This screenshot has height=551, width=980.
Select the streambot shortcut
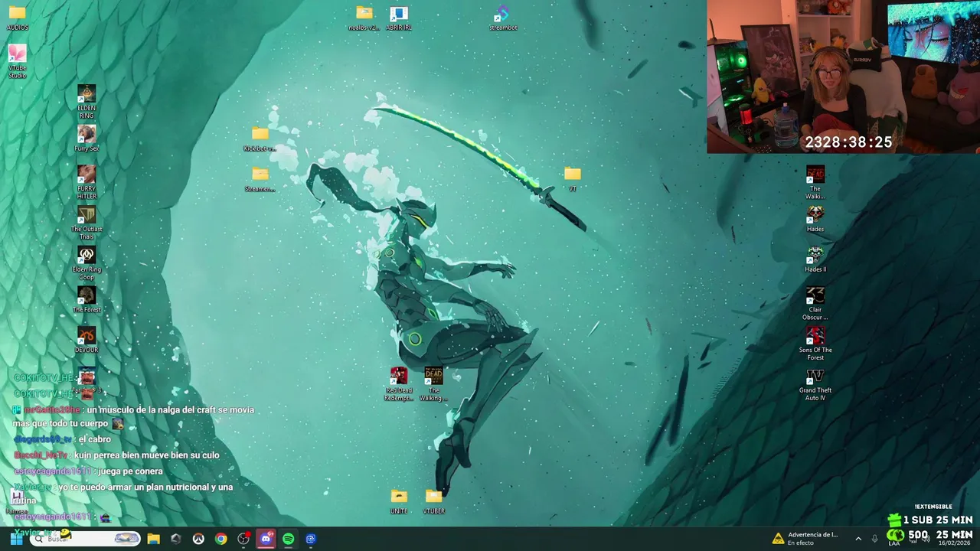tap(503, 18)
